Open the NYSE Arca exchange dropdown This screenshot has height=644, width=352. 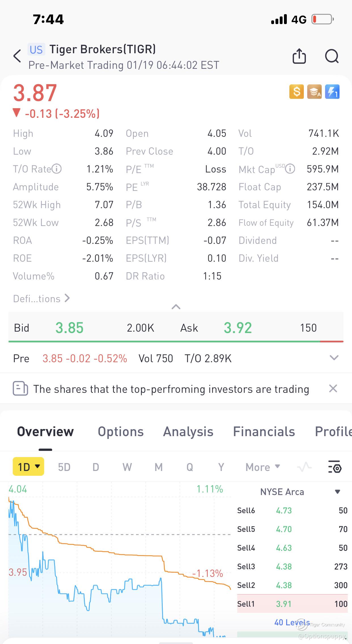[337, 492]
